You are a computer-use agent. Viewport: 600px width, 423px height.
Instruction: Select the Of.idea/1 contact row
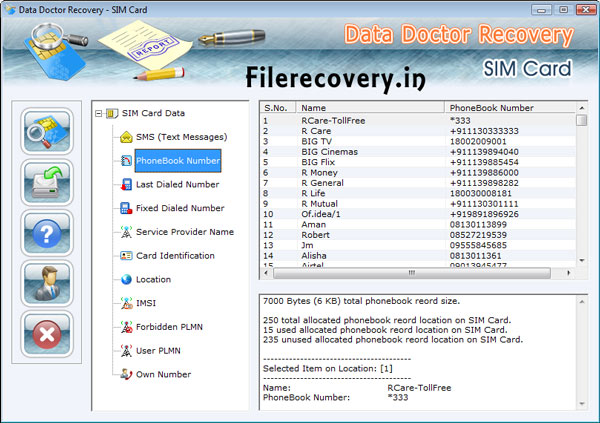[418, 214]
